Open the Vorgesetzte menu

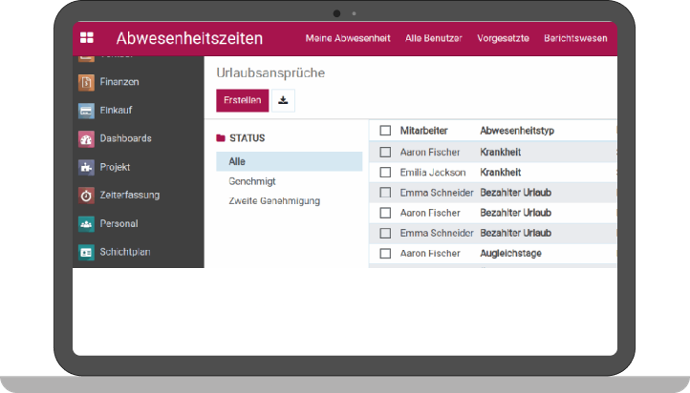(503, 38)
